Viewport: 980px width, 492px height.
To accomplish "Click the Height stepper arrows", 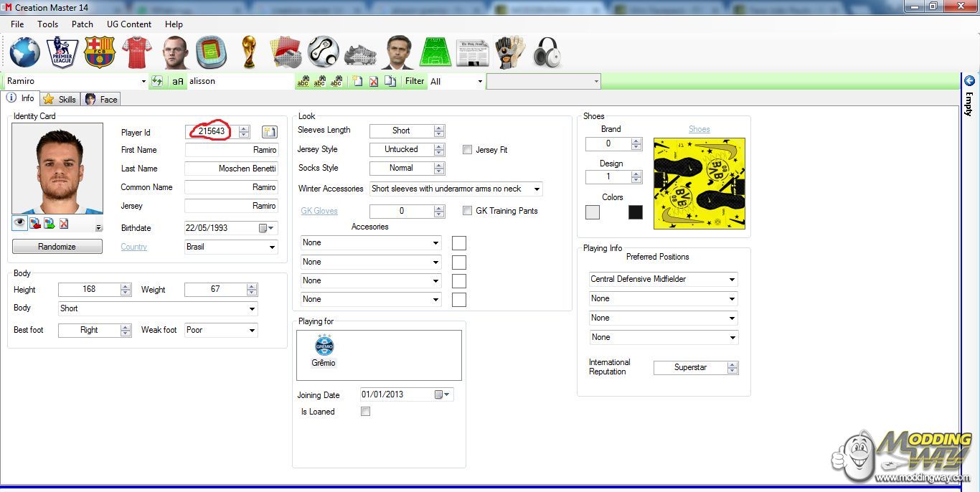I will [x=126, y=290].
